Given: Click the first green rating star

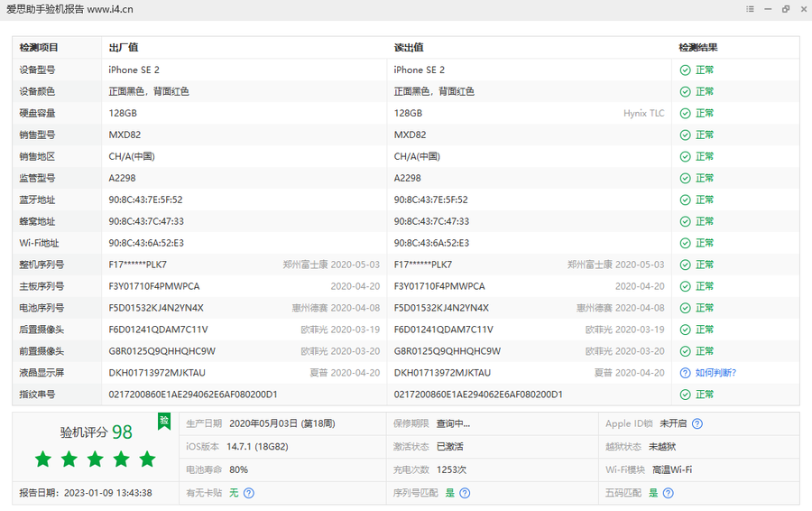Looking at the screenshot, I should coord(43,460).
